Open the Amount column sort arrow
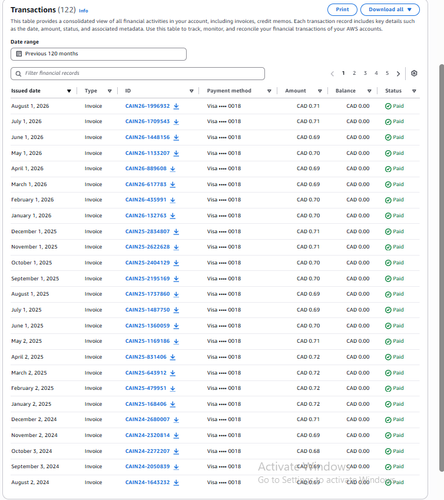444x500 pixels. point(320,91)
